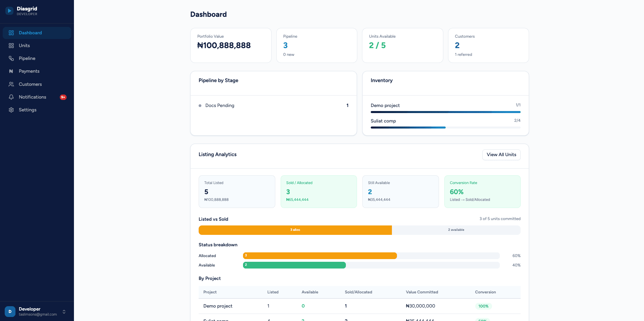This screenshot has height=321, width=644.
Task: Click the Units Available 2 / 5 card
Action: [402, 45]
